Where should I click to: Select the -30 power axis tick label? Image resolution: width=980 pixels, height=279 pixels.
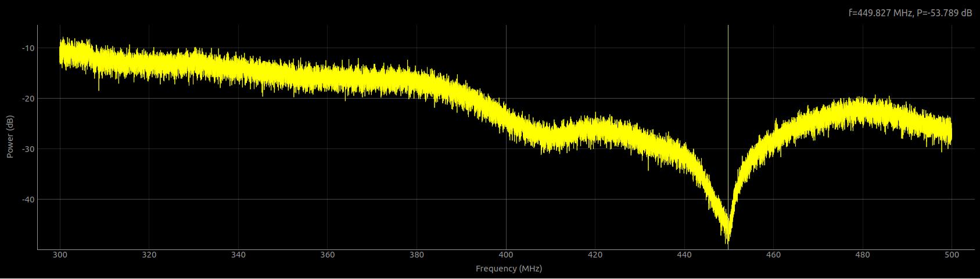(28, 149)
